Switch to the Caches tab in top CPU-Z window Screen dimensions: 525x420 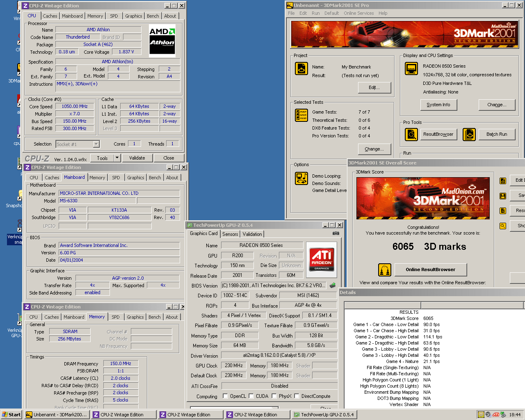(50, 16)
